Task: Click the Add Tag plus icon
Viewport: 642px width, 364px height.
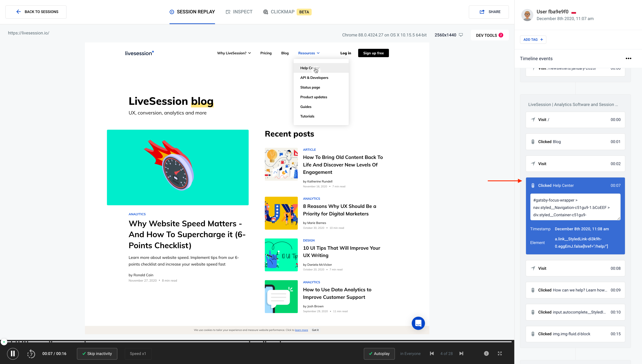Action: coord(542,40)
